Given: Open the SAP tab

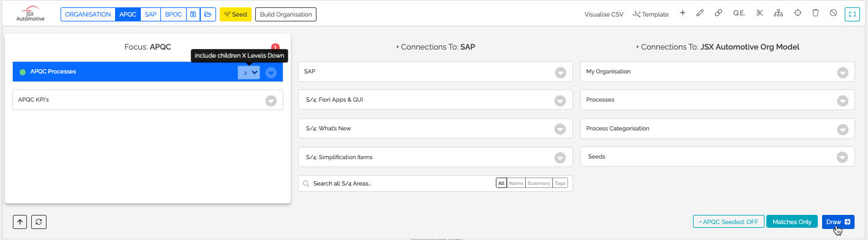Looking at the screenshot, I should (x=151, y=14).
